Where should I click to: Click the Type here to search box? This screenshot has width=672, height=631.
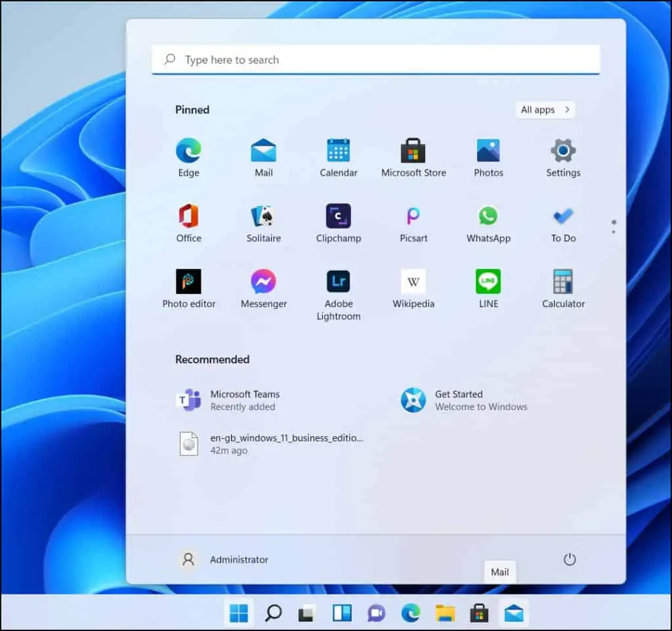point(376,60)
